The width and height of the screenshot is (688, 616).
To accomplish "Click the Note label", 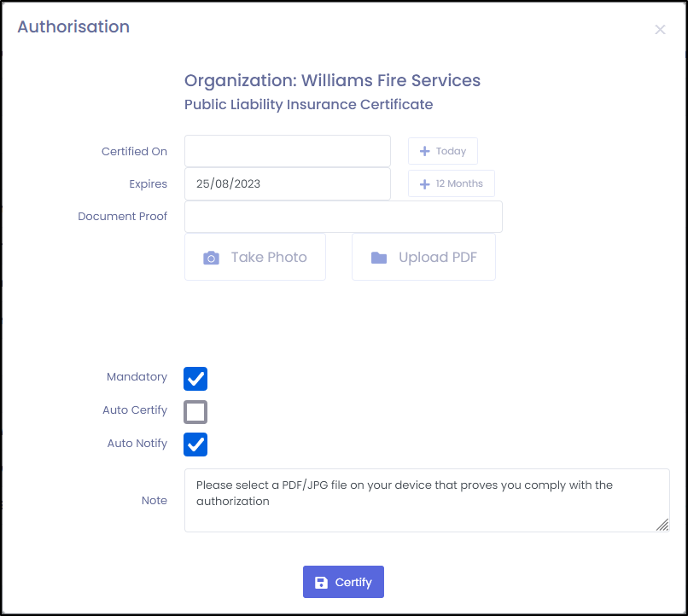I will point(154,500).
